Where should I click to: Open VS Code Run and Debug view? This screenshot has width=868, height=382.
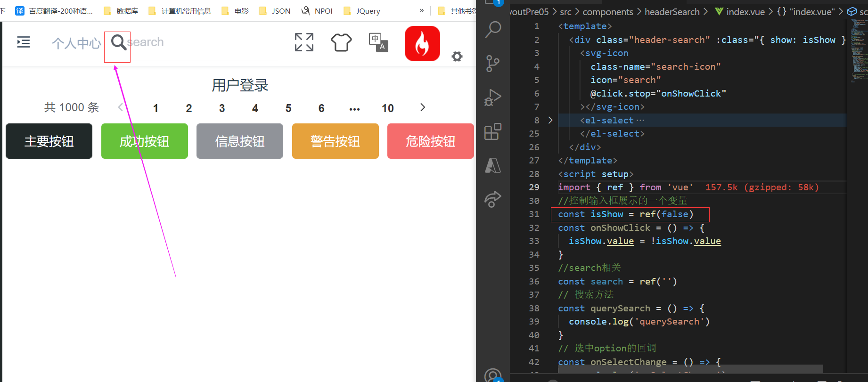pos(493,98)
